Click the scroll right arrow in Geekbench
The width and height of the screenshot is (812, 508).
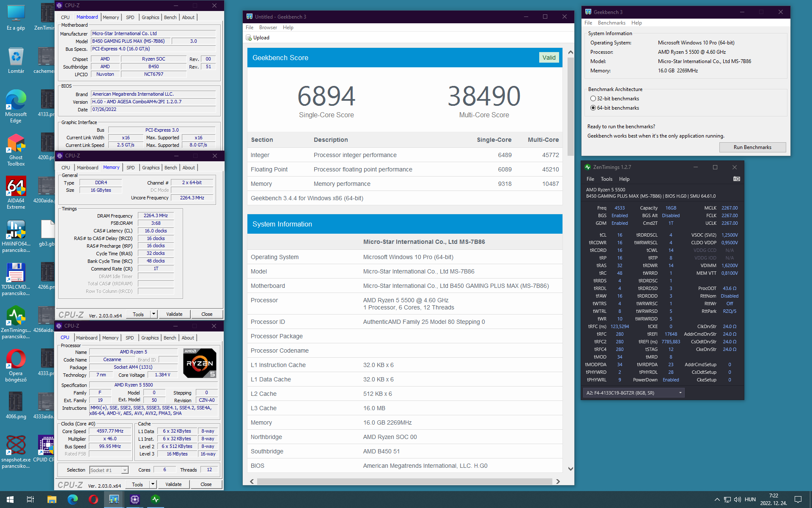coord(558,481)
